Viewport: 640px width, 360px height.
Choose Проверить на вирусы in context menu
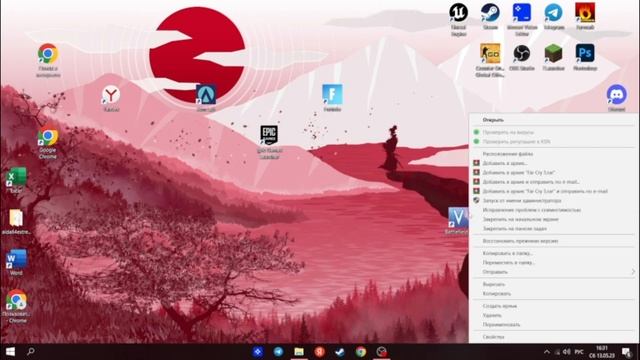click(x=552, y=132)
